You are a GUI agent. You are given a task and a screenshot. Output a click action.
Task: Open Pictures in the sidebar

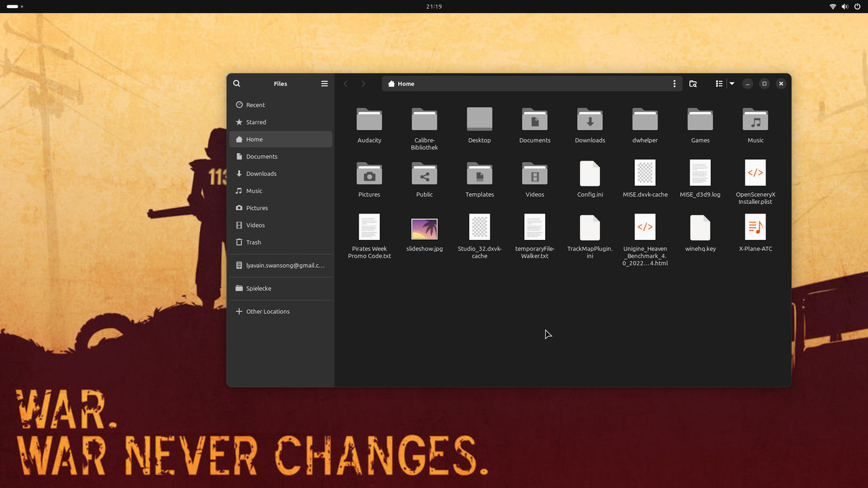281,208
